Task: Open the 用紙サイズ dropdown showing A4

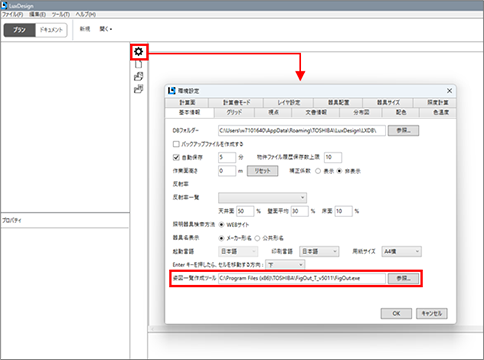Action: pyautogui.click(x=401, y=251)
